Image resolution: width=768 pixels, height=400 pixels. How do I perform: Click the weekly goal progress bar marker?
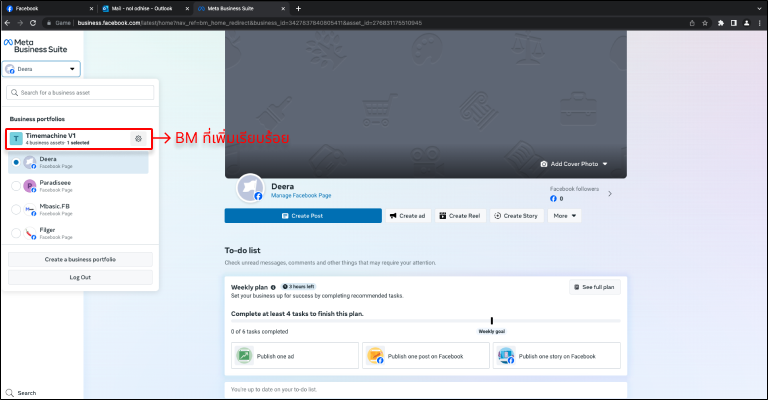[492, 321]
